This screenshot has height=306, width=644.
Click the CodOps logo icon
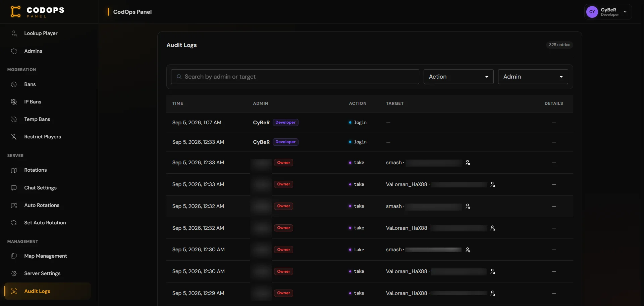(16, 12)
